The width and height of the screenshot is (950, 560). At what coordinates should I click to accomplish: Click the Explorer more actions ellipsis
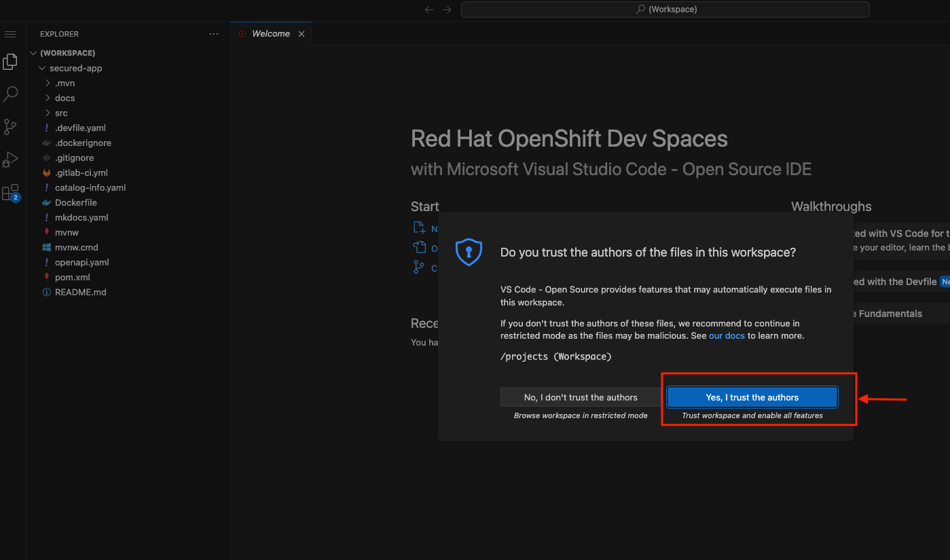coord(214,34)
